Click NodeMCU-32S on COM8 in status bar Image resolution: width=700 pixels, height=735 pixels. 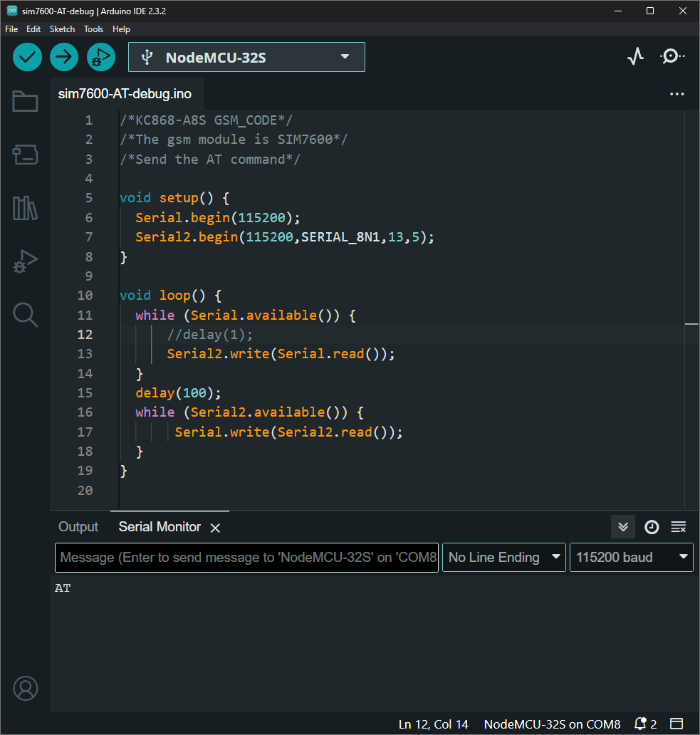[552, 724]
